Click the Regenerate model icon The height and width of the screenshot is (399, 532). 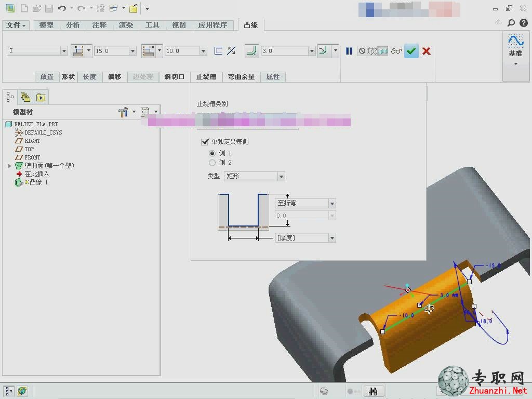pyautogui.click(x=101, y=8)
